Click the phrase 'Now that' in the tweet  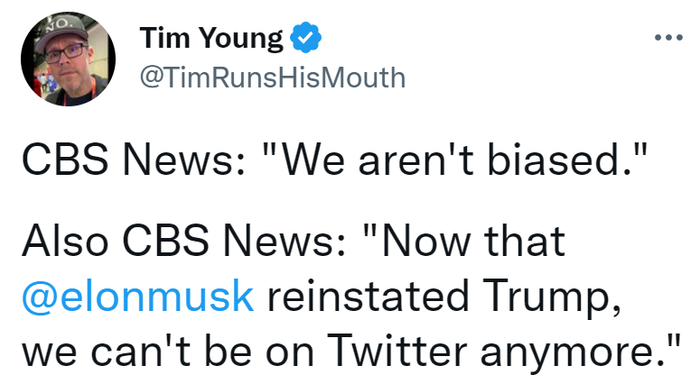(x=464, y=241)
